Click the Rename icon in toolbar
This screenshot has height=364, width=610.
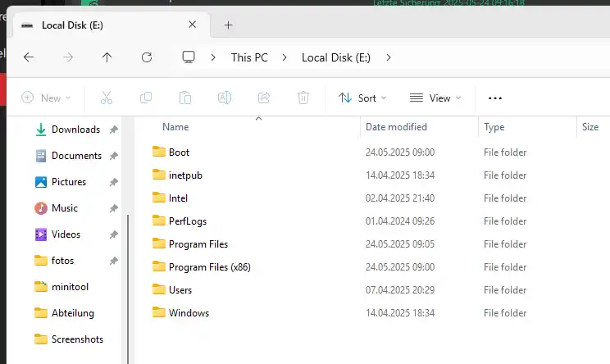[x=225, y=98]
